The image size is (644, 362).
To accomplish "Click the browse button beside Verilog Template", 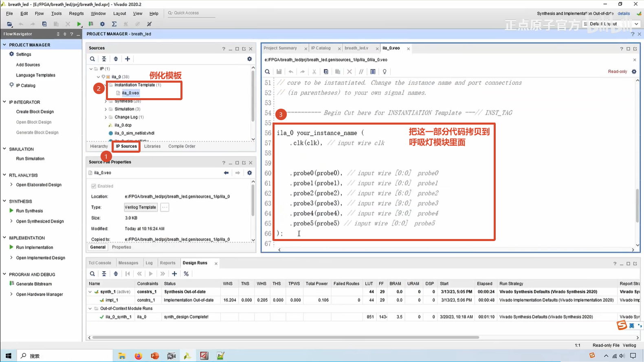I will coord(165,207).
